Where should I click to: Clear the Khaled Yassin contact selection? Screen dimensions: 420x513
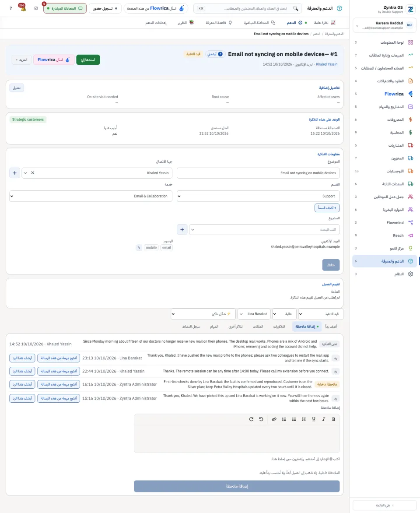pos(33,173)
